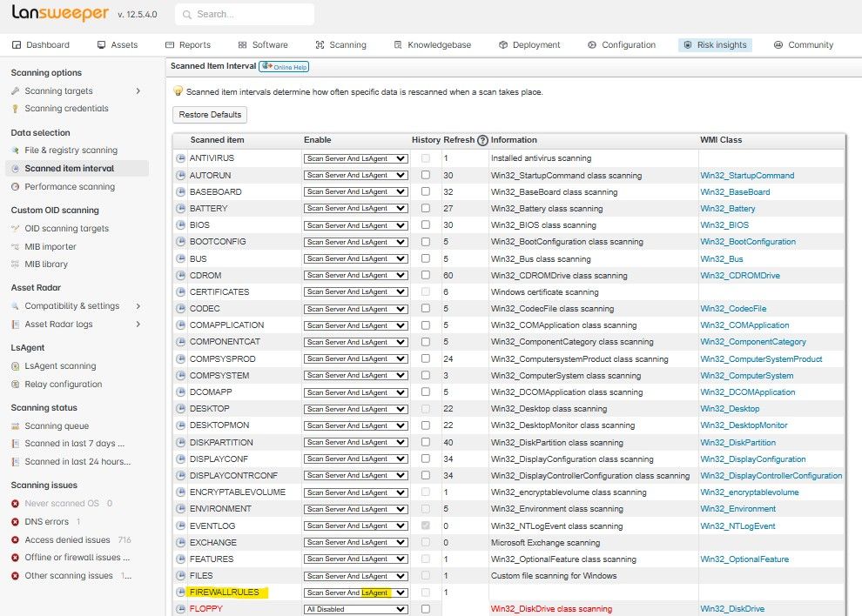862x616 pixels.
Task: Click the Scanning queue sidebar icon
Action: coord(16,426)
